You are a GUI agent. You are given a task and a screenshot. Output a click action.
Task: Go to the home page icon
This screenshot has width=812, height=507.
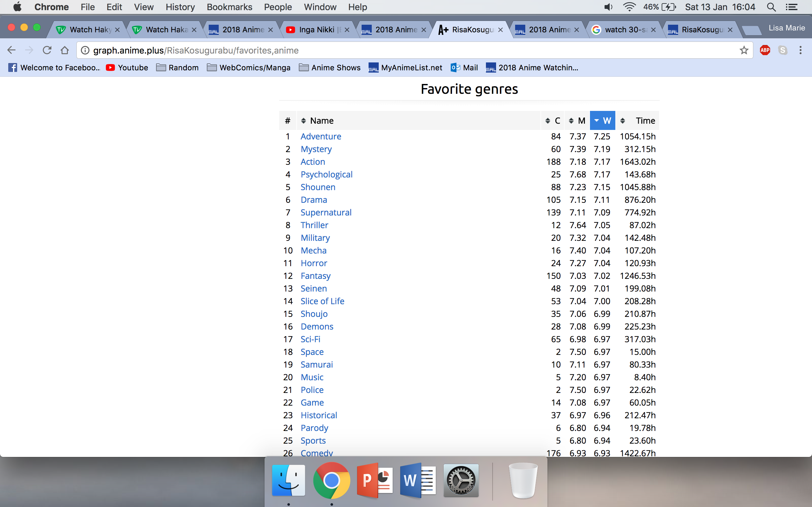(65, 50)
